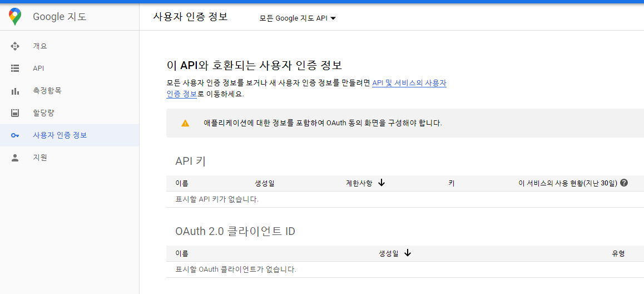
Task: Select 사용자 인증 정보 in the sidebar
Action: (70, 135)
